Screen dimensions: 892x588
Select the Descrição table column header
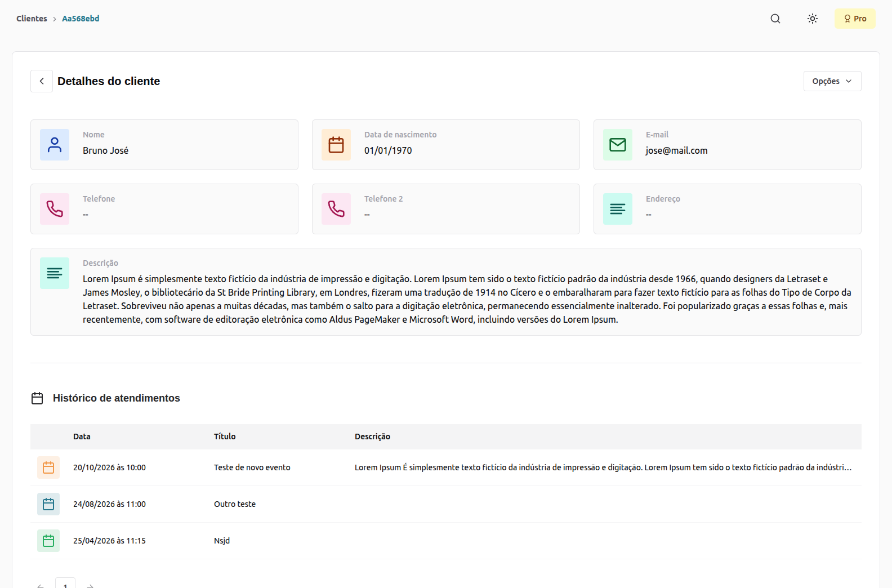coord(372,436)
